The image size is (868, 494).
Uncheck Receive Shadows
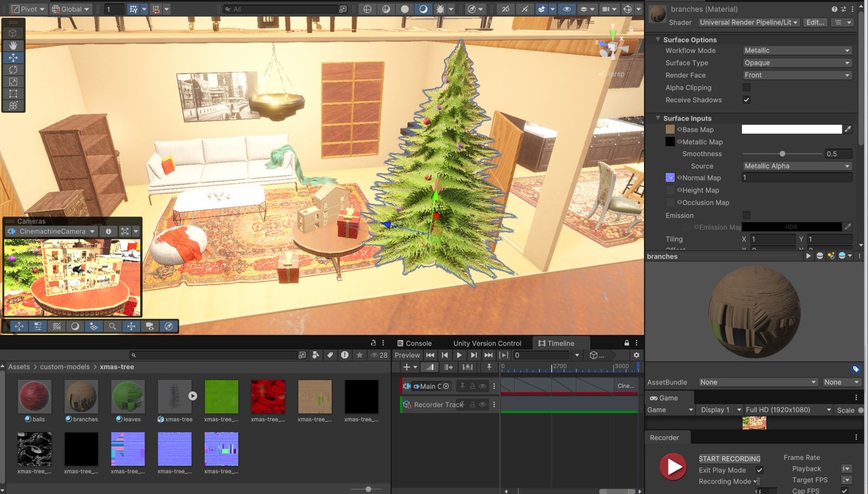(747, 100)
